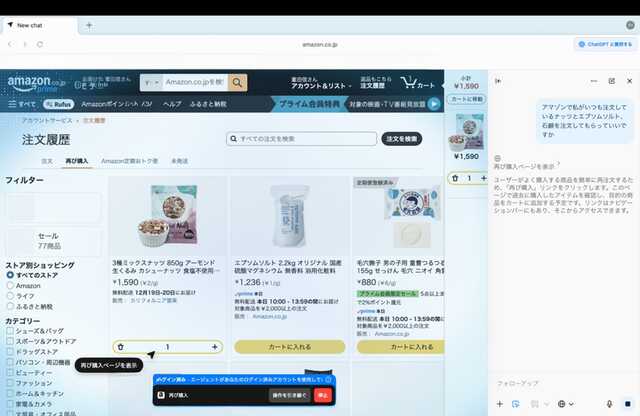Open the Amazon shopping cart icon
The height and width of the screenshot is (416, 640).
[416, 82]
